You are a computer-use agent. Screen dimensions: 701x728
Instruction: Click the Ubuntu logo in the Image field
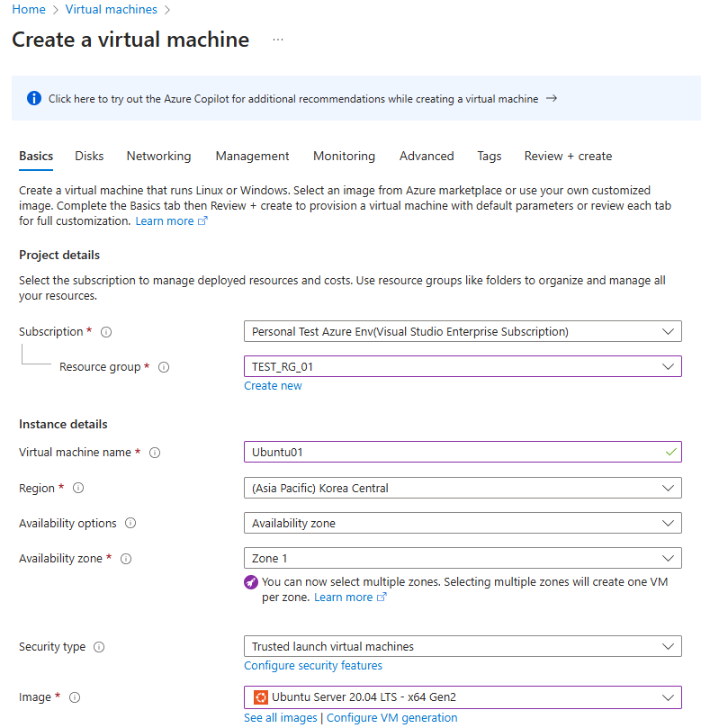click(261, 697)
